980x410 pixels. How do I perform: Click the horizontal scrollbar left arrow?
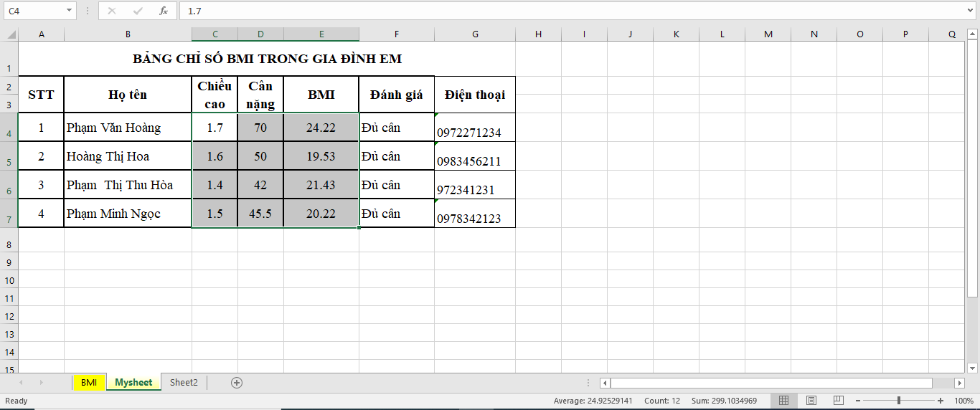point(605,383)
